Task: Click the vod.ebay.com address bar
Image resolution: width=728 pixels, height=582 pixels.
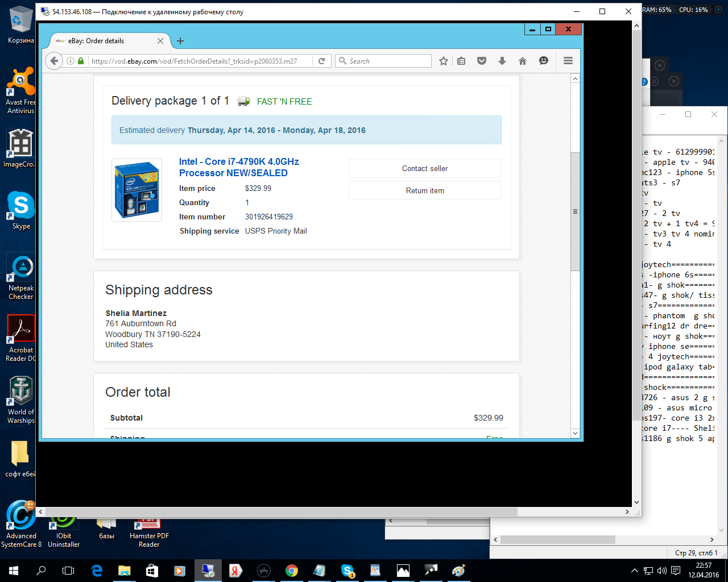Action: tap(193, 61)
